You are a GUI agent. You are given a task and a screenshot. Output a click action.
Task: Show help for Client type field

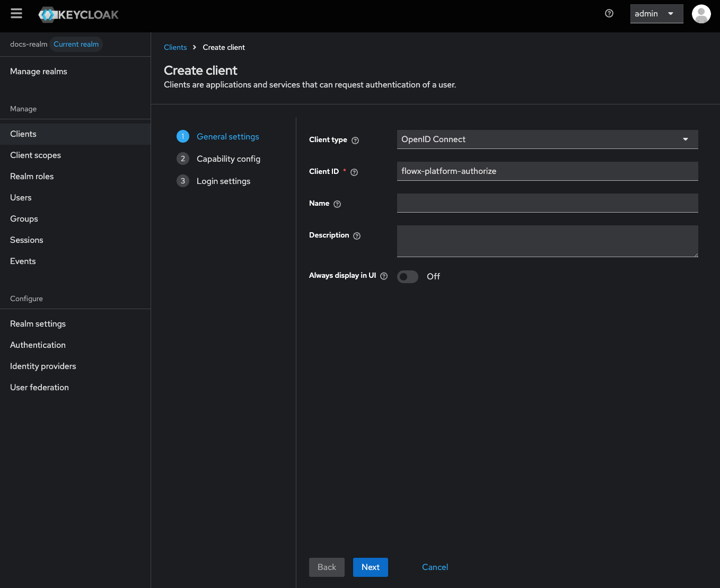pos(355,141)
